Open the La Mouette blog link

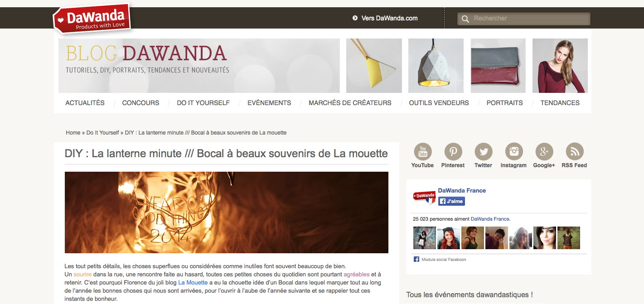[x=193, y=282]
